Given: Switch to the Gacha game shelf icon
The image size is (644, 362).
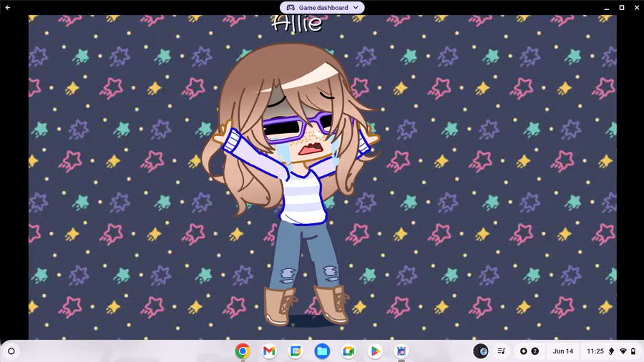Looking at the screenshot, I should tap(401, 351).
